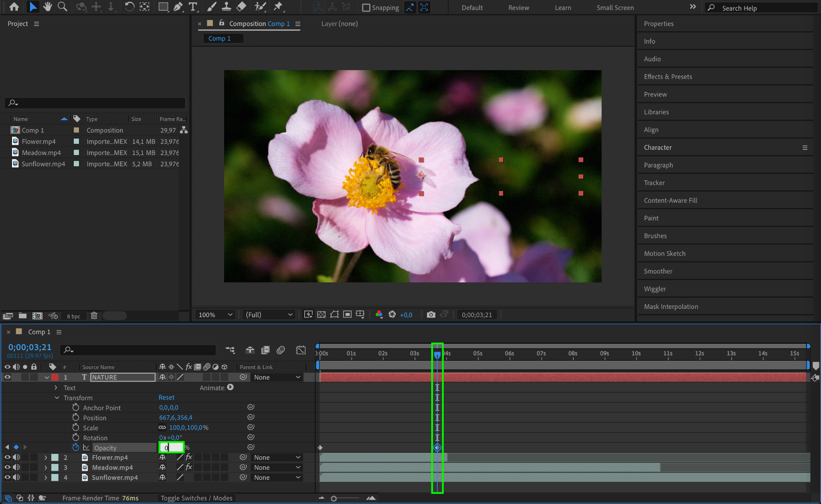Screen dimensions: 821x504
Task: Open the Effects & Presets panel
Action: [x=668, y=77]
